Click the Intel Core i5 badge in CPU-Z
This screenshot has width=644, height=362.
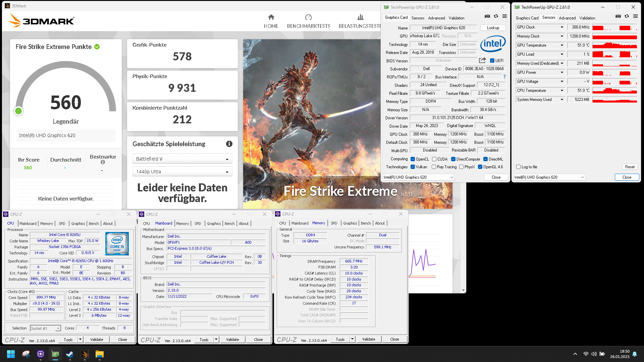[x=117, y=244]
